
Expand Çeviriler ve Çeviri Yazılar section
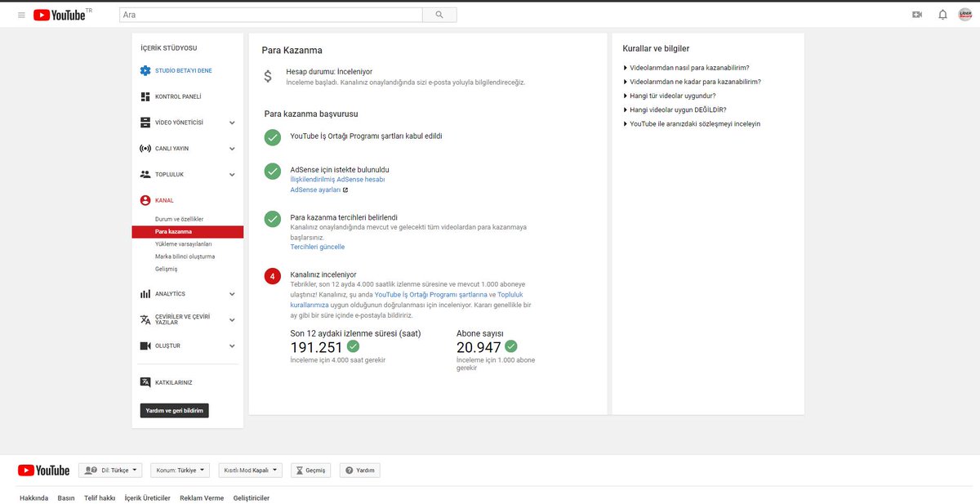coord(232,319)
